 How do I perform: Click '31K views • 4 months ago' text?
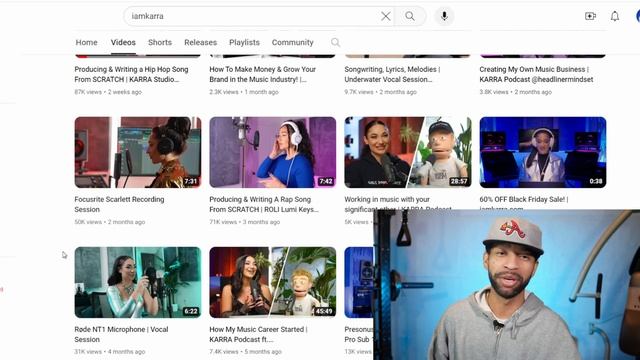110,352
